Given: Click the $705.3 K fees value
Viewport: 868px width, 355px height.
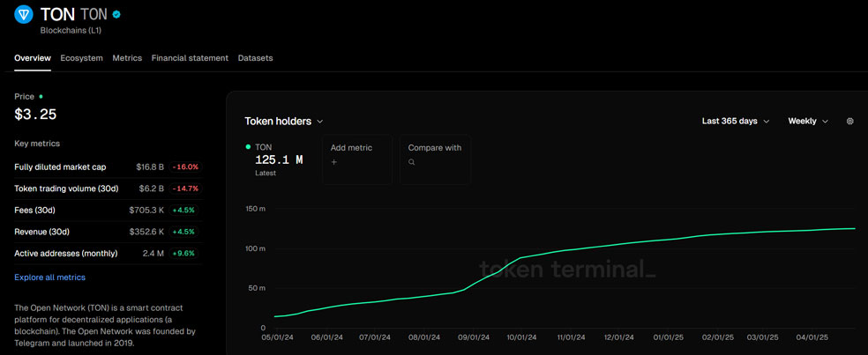Looking at the screenshot, I should tap(146, 211).
